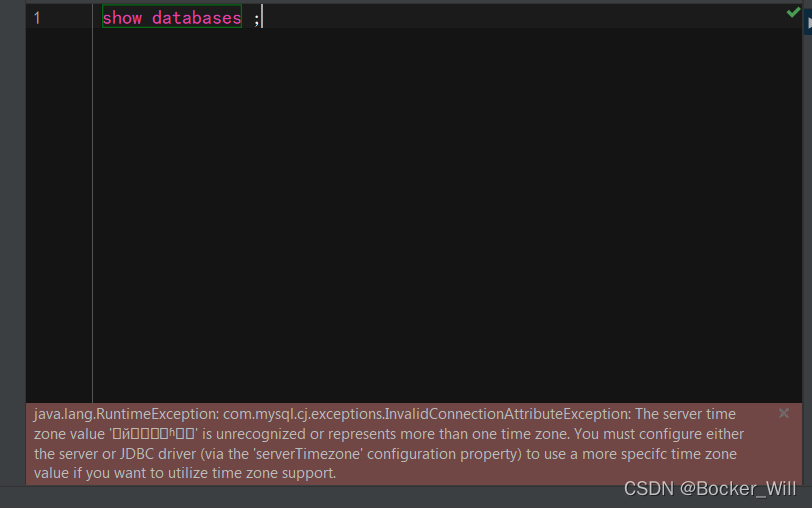The width and height of the screenshot is (812, 508).
Task: Click the garbled time zone value in error
Action: (x=154, y=434)
